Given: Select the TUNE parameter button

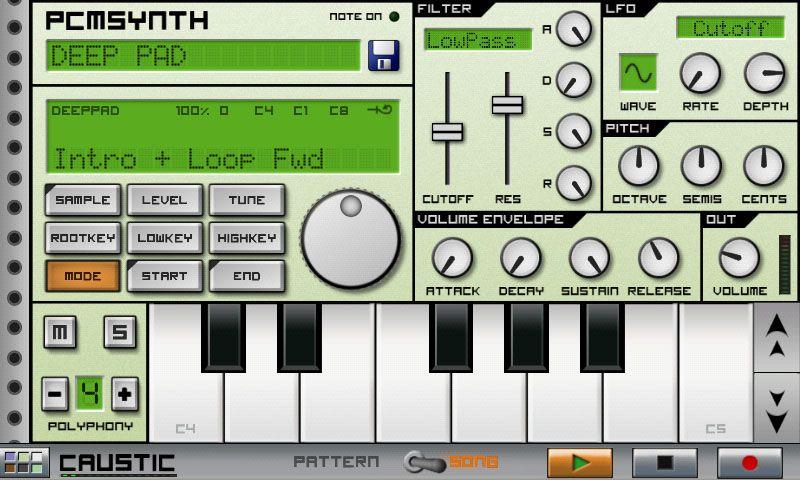Looking at the screenshot, I should click(246, 200).
